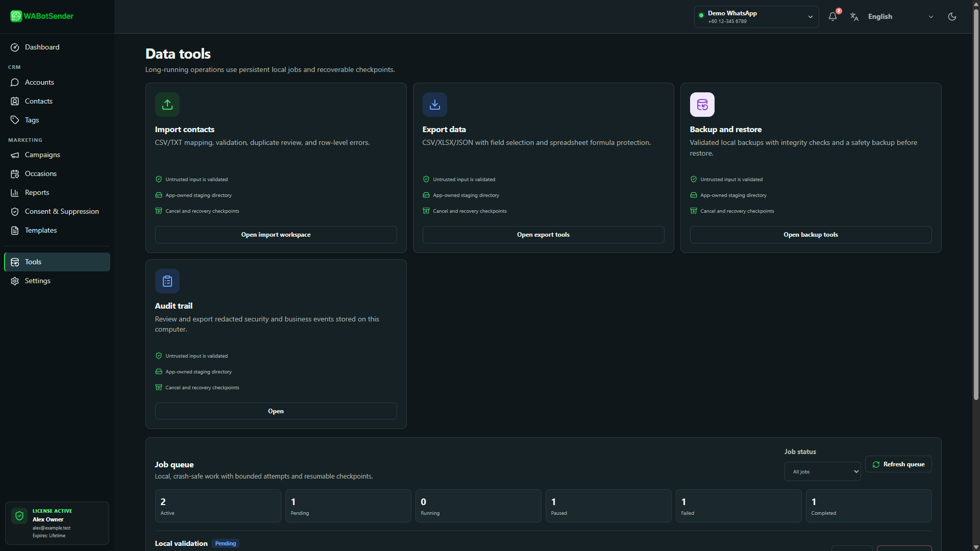Click the Paused jobs count card
Image resolution: width=980 pixels, height=551 pixels.
pos(608,506)
